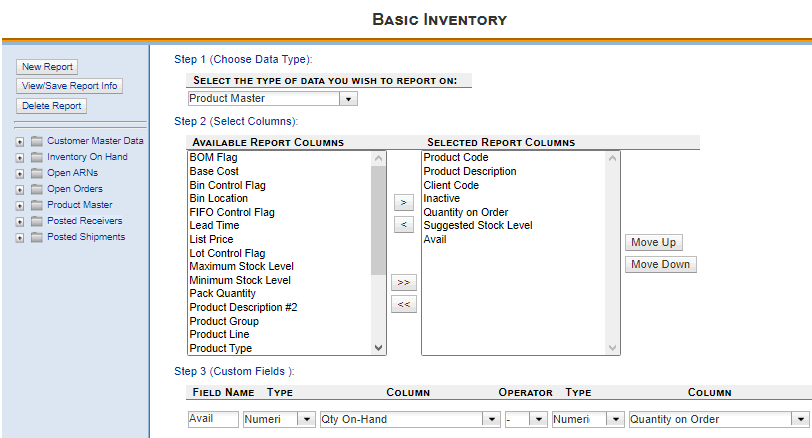
Task: Open the minus operator dropdown
Action: tap(539, 419)
